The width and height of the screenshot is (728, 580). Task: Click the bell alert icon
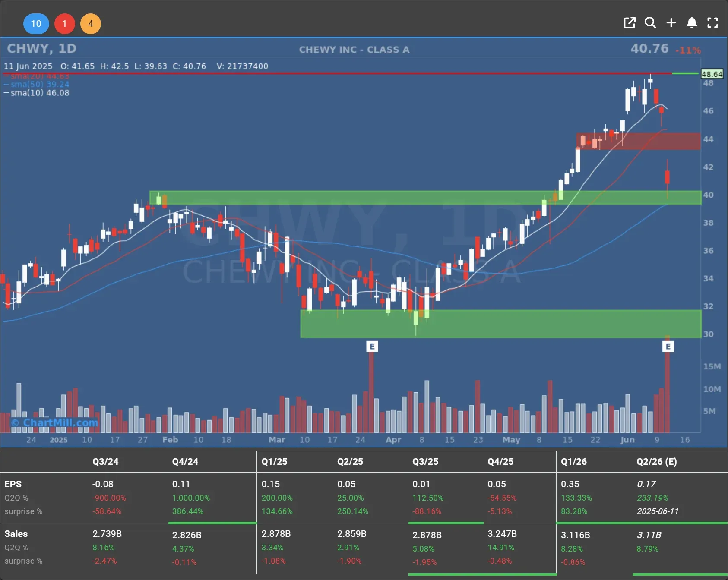click(x=692, y=23)
